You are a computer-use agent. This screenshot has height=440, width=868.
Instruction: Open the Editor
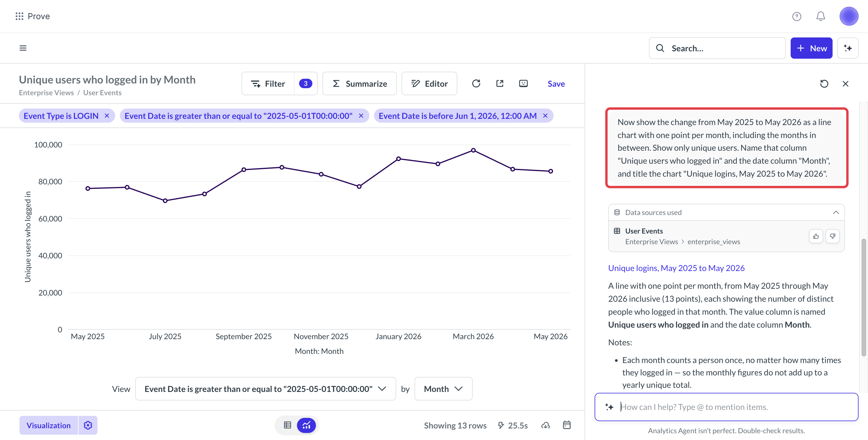429,83
